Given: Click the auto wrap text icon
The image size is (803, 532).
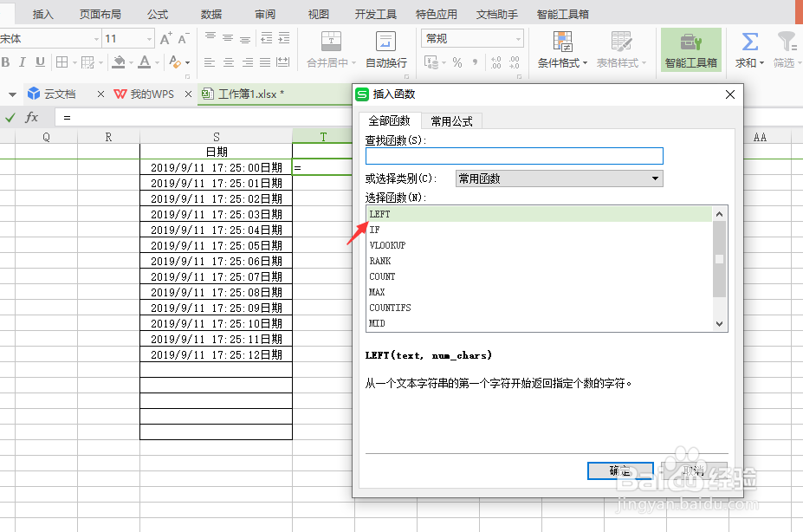Looking at the screenshot, I should pos(385,42).
